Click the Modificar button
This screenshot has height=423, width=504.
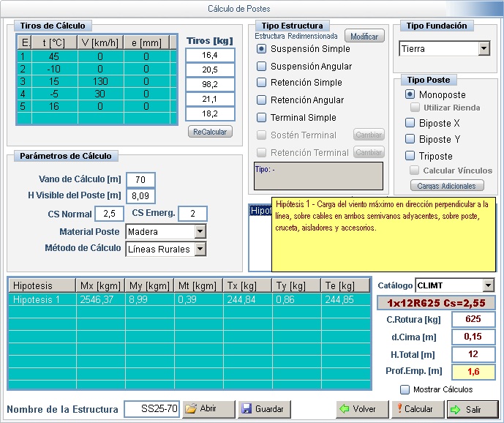point(364,37)
